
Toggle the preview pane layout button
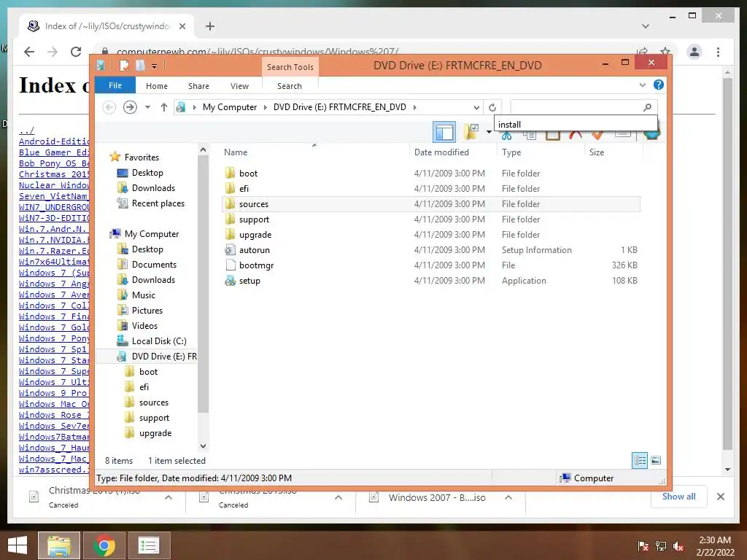click(444, 132)
